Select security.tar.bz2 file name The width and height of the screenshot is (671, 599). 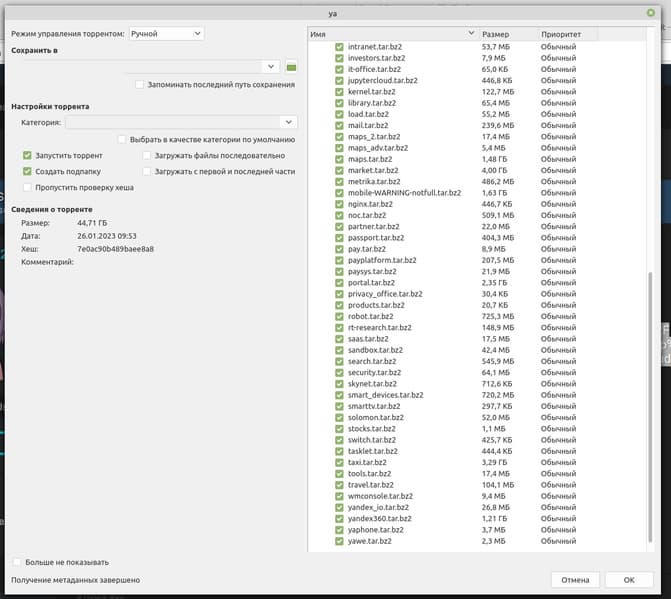[374, 373]
